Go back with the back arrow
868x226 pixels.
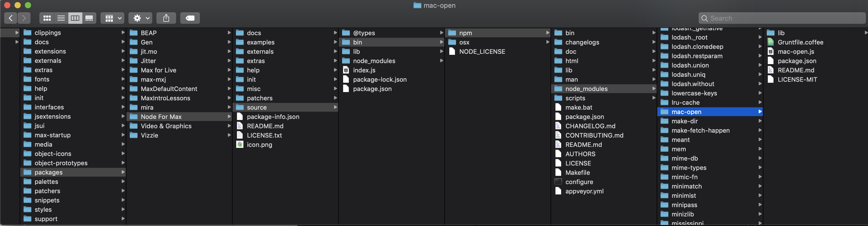point(11,18)
